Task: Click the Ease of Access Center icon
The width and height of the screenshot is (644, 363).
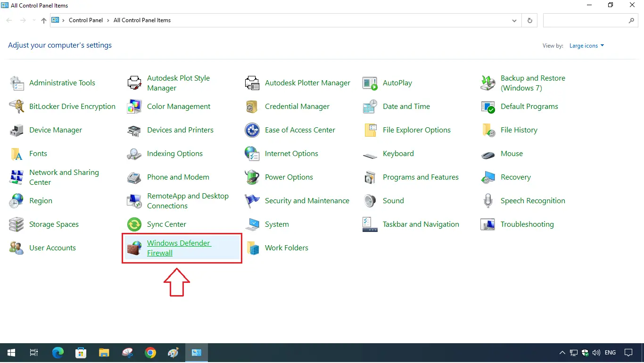Action: [252, 130]
